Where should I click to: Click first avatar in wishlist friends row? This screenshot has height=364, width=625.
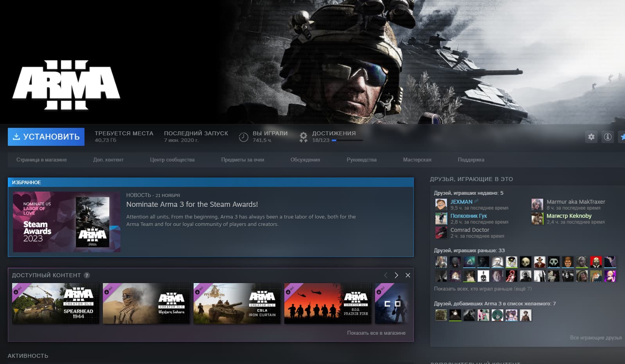(441, 315)
